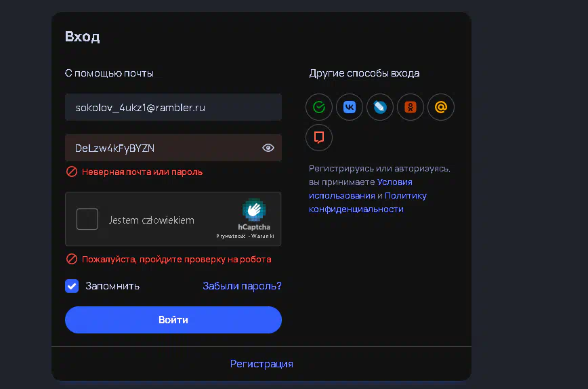Log in via the Odnoklassniki icon

(x=411, y=107)
